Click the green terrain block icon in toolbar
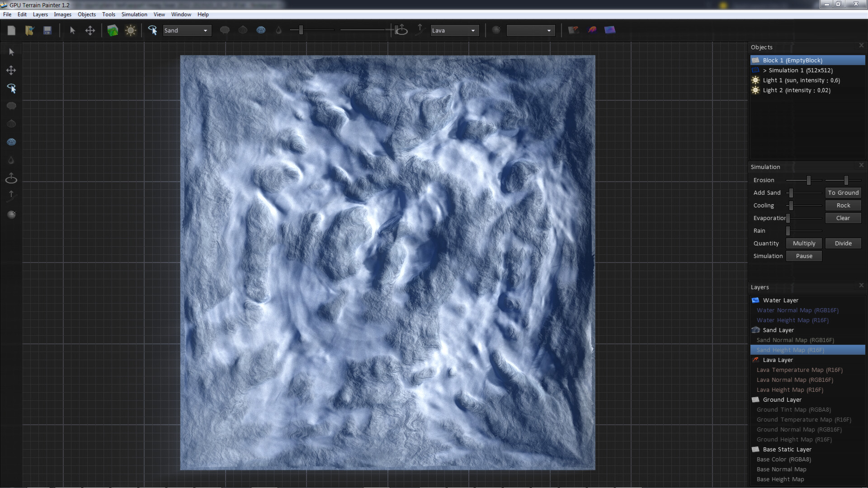The height and width of the screenshot is (488, 868). tap(112, 30)
